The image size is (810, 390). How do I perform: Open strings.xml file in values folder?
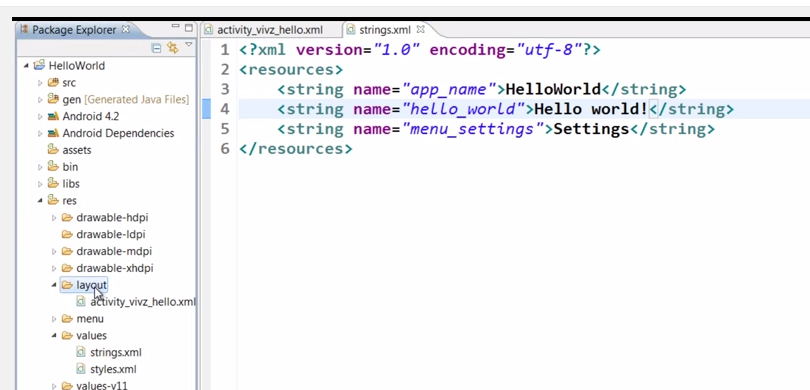116,352
